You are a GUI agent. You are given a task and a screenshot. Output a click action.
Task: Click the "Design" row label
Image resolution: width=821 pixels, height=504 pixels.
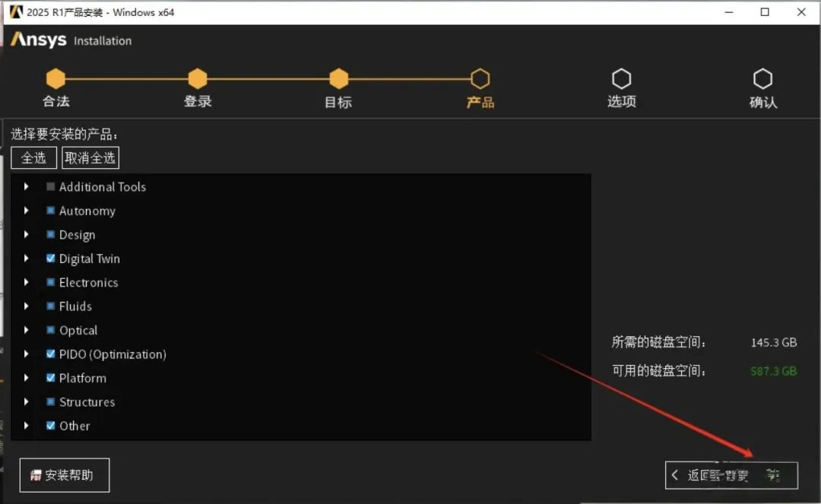click(77, 235)
